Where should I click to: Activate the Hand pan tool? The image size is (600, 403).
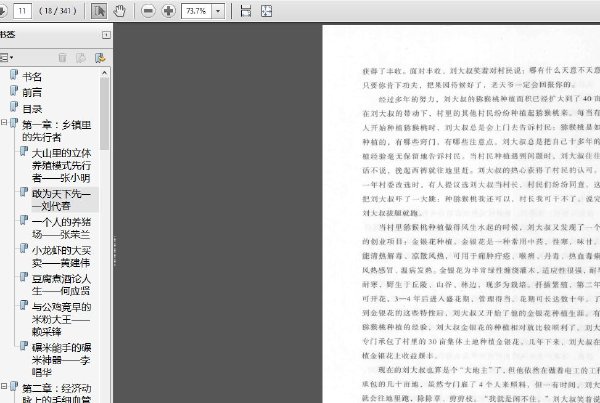[x=119, y=11]
